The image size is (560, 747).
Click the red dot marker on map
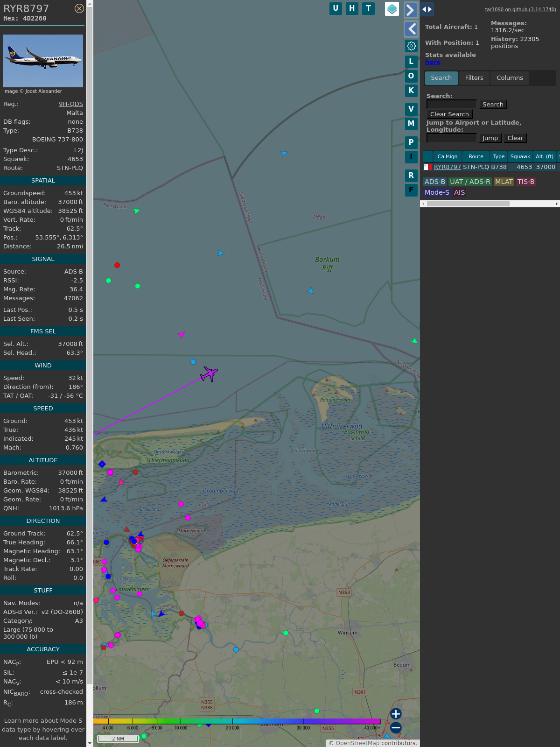tap(117, 265)
